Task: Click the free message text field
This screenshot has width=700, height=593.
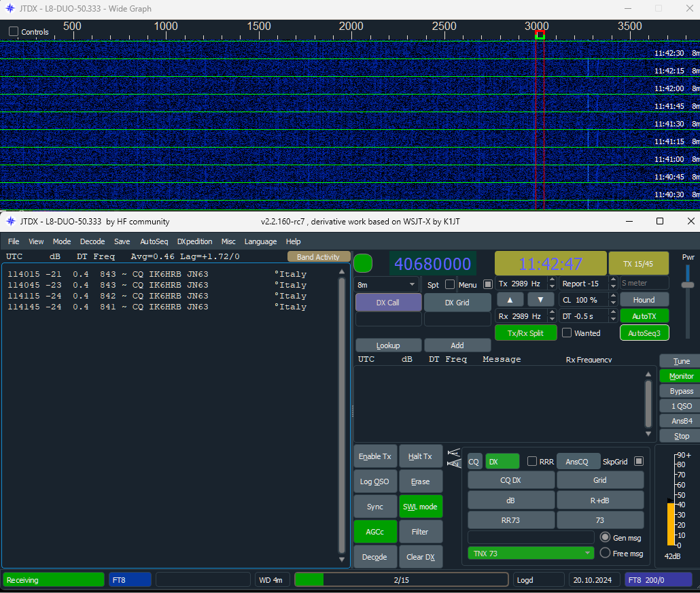Action: point(531,537)
